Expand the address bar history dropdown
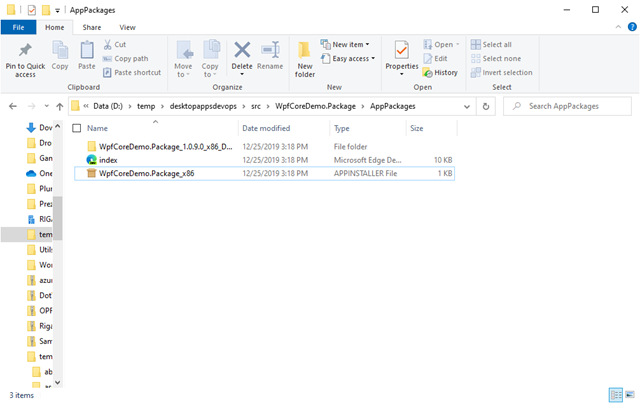Image resolution: width=640 pixels, height=403 pixels. point(467,107)
